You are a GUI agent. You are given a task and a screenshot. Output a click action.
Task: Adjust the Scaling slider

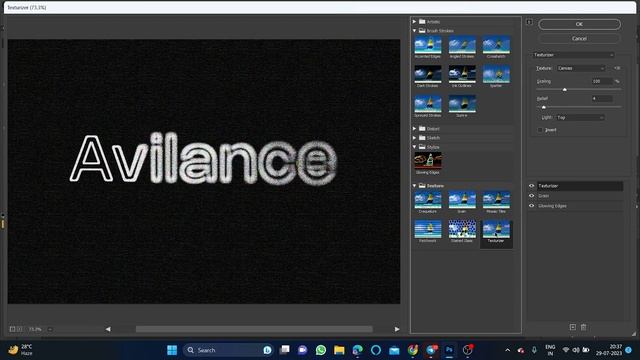coord(565,89)
